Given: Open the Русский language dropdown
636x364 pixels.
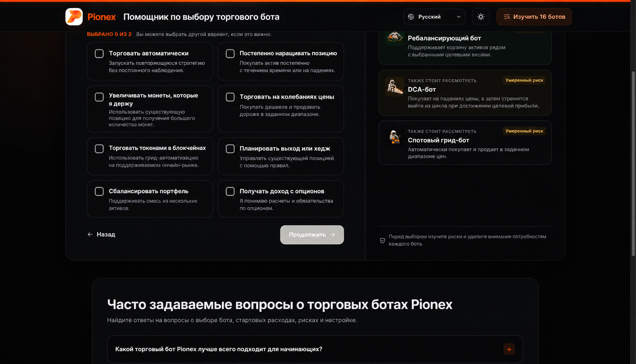Looking at the screenshot, I should [434, 17].
